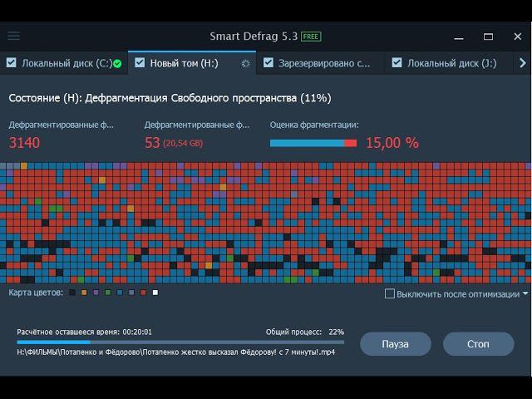Screen dimensions: 532x399
Task: Click the Общий процесс 22% text
Action: pos(305,332)
